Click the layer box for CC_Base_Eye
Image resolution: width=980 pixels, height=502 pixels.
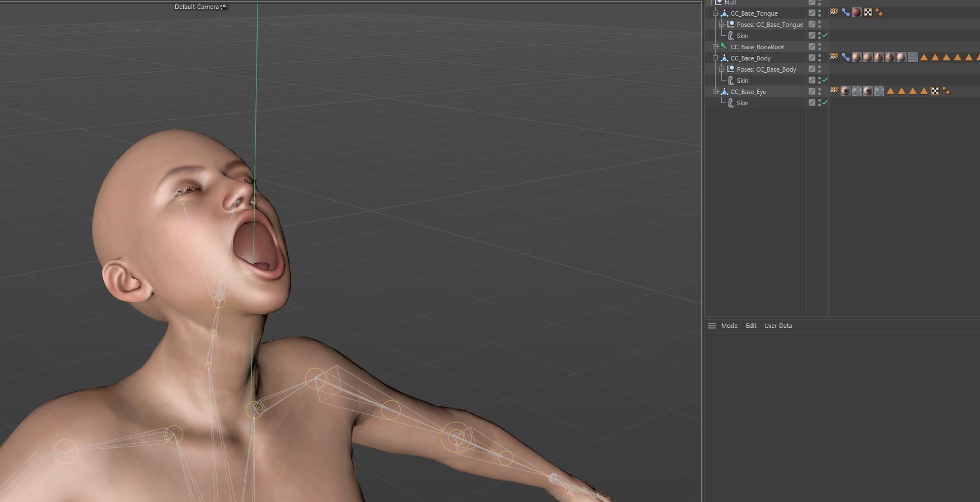click(811, 91)
